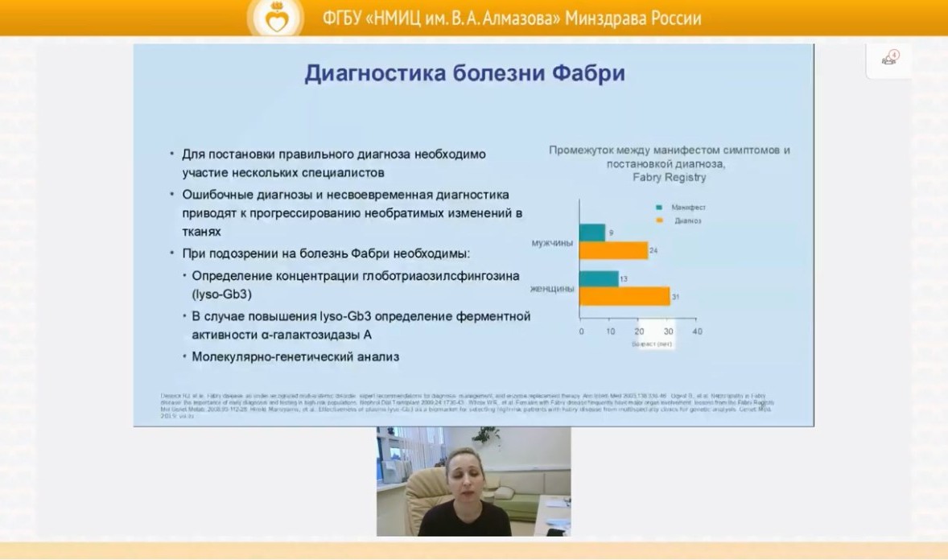
Task: Click the orange Диагноз legend swatch
Action: pyautogui.click(x=658, y=220)
